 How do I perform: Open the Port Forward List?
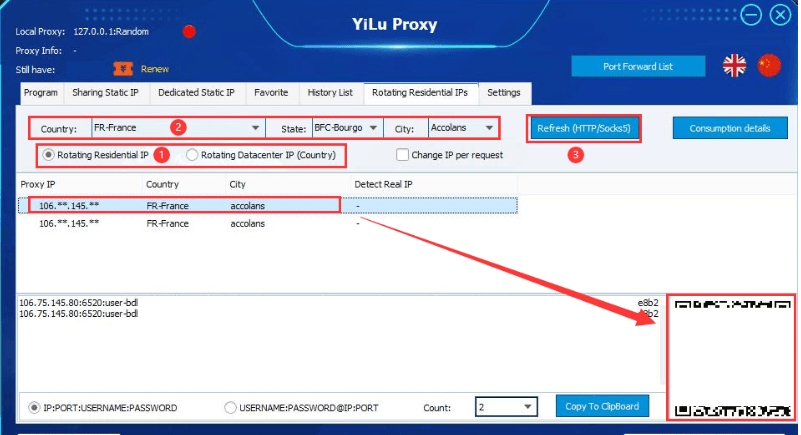[638, 66]
